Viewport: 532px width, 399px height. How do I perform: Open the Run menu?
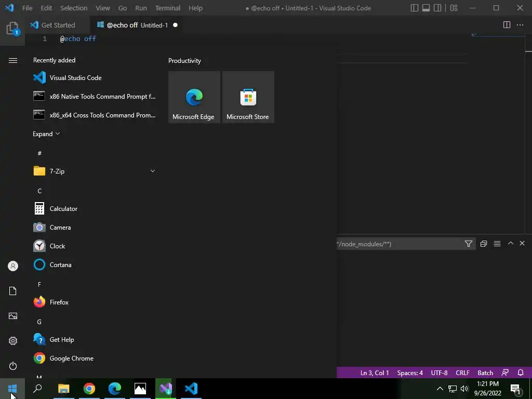pos(141,8)
